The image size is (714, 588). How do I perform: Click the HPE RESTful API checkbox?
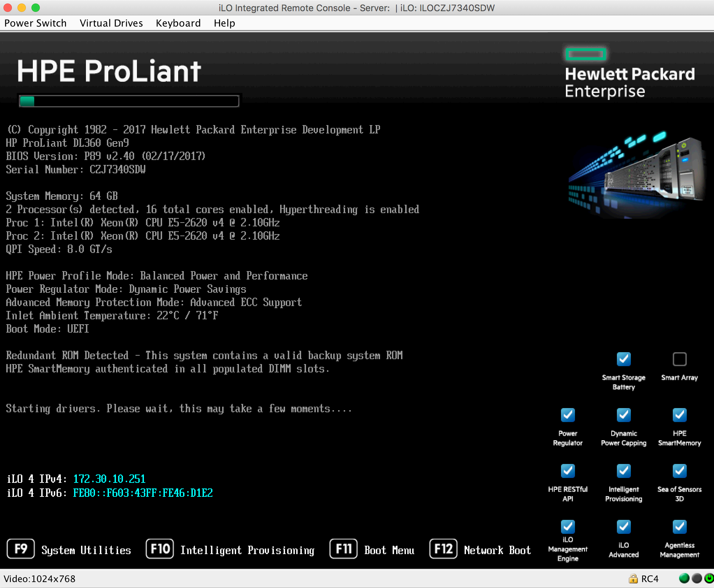[x=568, y=471]
